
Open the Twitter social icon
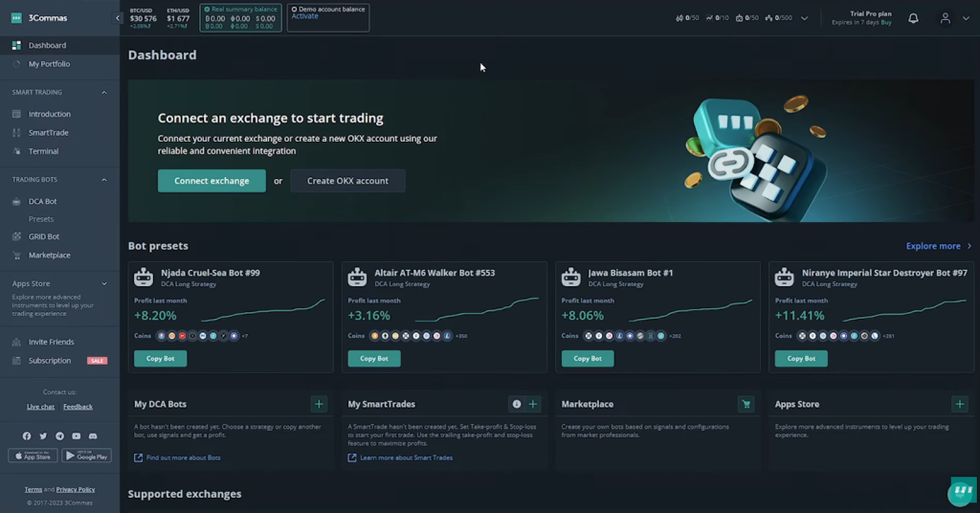click(x=43, y=436)
